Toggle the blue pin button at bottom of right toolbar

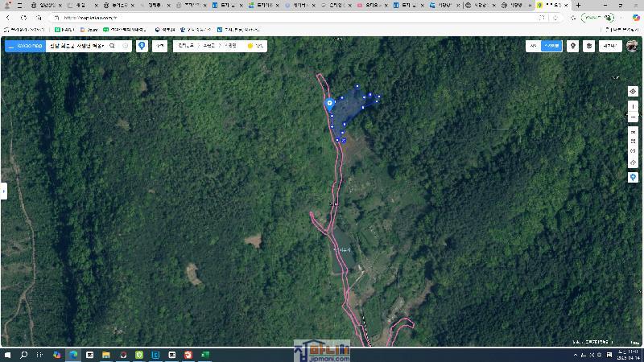633,177
